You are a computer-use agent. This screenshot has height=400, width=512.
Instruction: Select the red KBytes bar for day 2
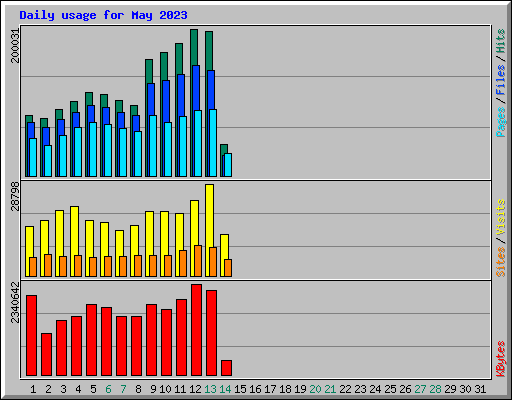click(46, 354)
